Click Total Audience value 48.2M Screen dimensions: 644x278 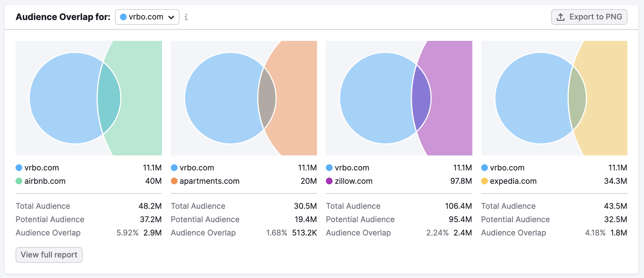150,206
